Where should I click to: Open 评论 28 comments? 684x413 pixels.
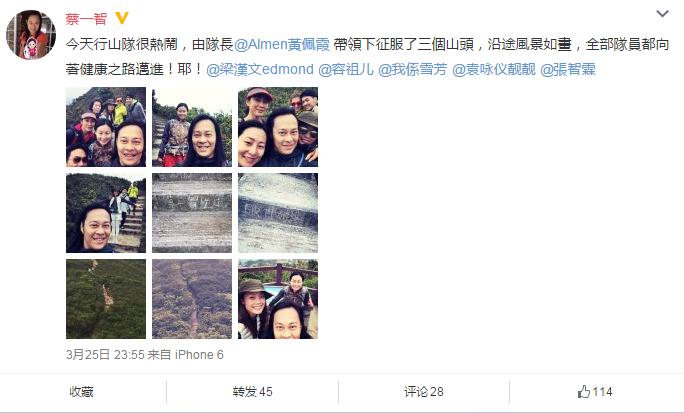424,392
